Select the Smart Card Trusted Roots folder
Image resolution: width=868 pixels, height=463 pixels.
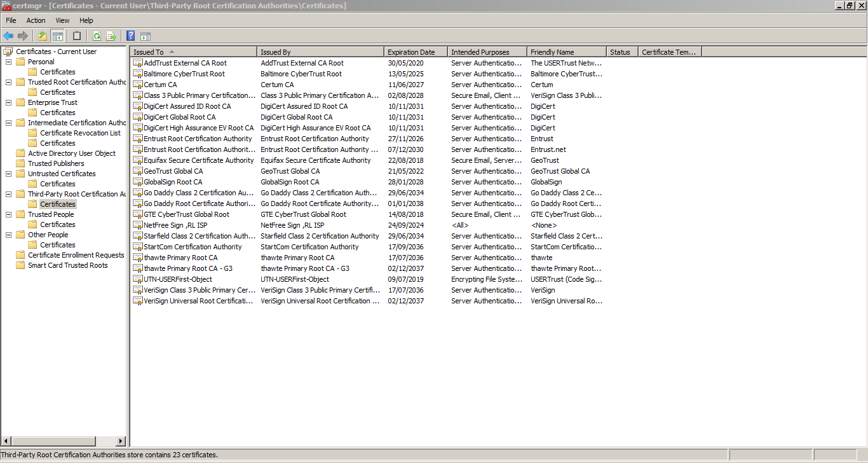(68, 265)
